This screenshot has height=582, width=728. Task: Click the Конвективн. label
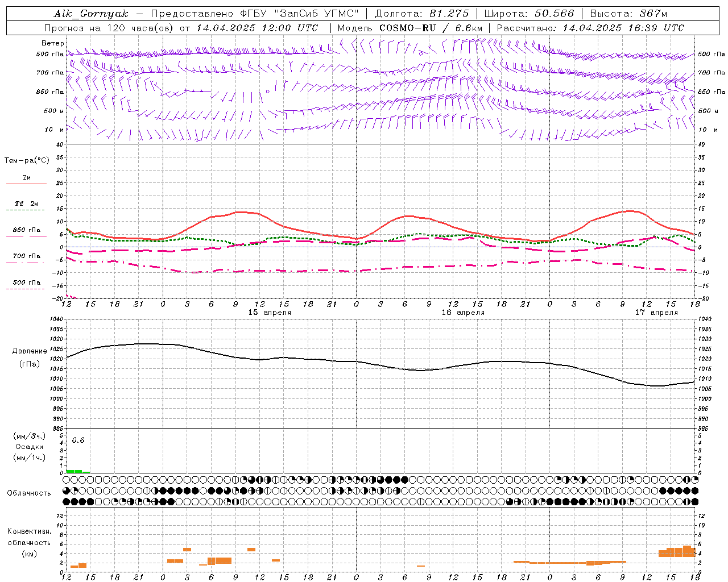30,531
